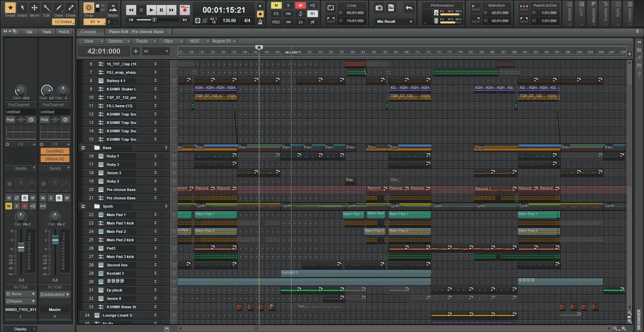The width and height of the screenshot is (644, 332).
Task: Open the Screen module
Action: [x=570, y=13]
